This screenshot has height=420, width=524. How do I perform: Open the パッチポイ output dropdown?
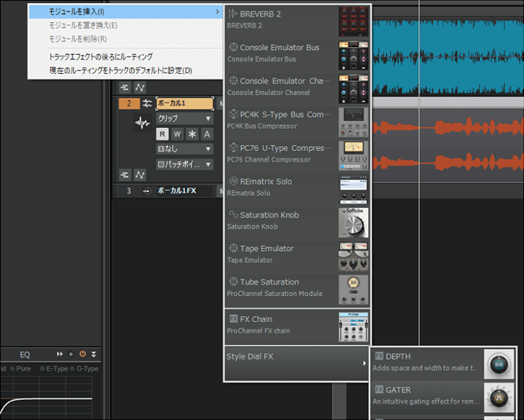184,164
